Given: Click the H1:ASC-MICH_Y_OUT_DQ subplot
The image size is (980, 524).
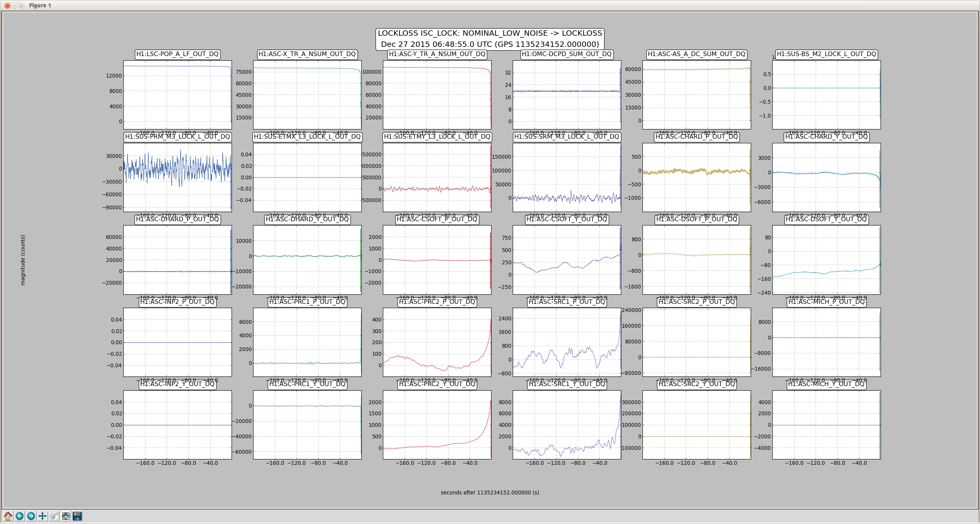Looking at the screenshot, I should pyautogui.click(x=826, y=425).
